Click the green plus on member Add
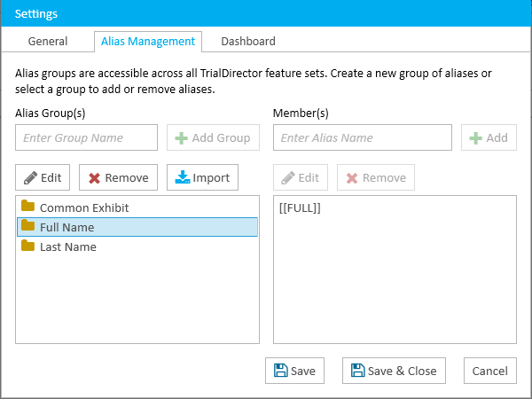532x399 pixels. click(x=475, y=138)
